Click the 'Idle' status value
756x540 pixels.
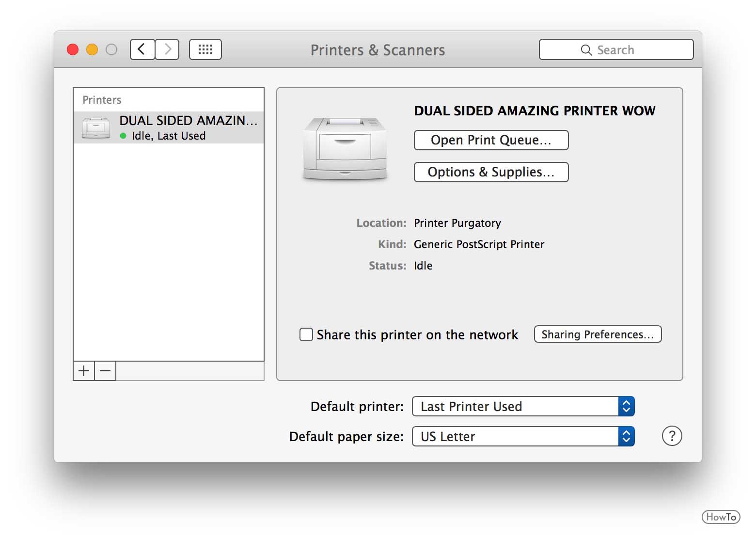pos(423,266)
